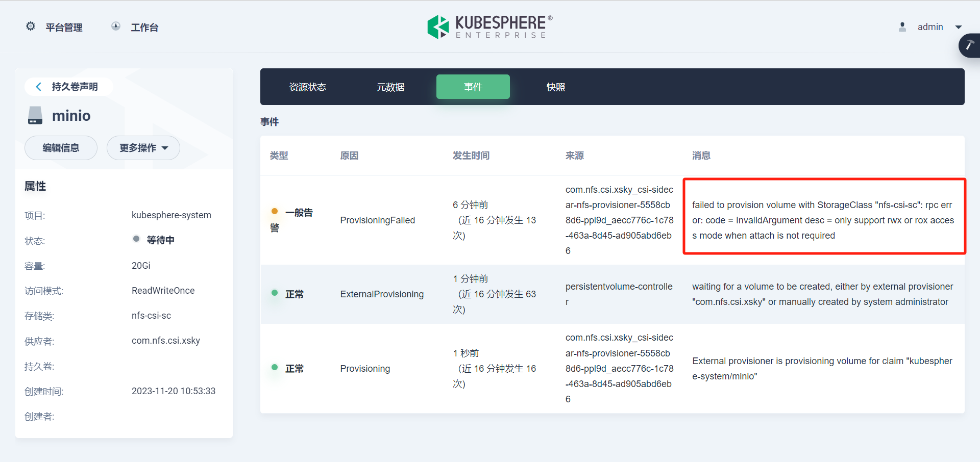The width and height of the screenshot is (980, 462).
Task: Open the feedback pen icon on right edge
Action: point(970,45)
